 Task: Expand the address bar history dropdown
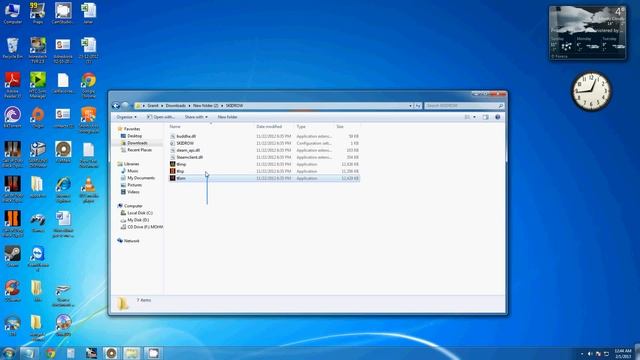(x=410, y=106)
